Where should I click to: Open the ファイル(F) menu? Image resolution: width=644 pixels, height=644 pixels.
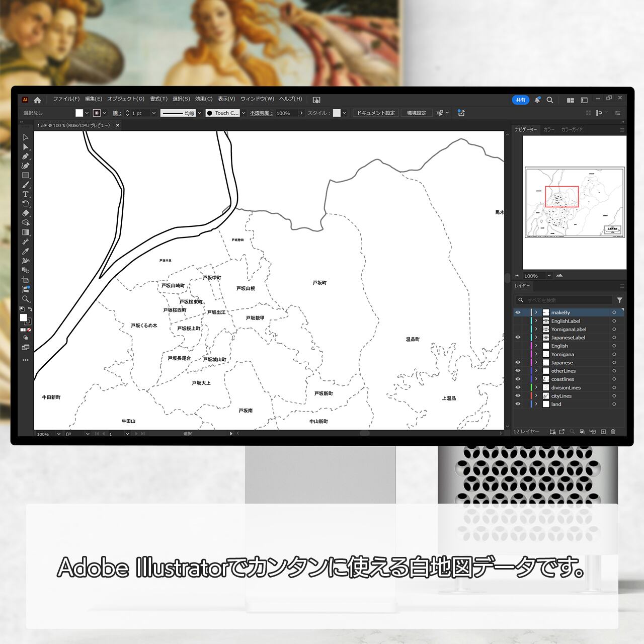66,99
